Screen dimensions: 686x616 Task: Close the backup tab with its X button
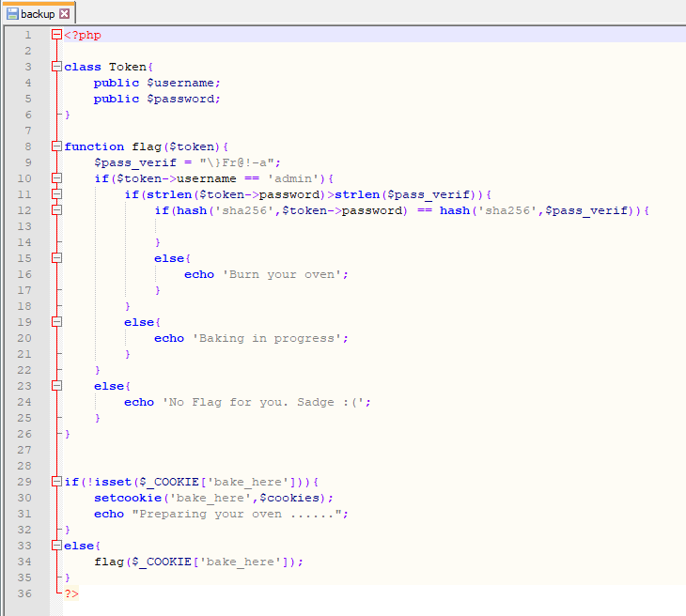tap(65, 14)
